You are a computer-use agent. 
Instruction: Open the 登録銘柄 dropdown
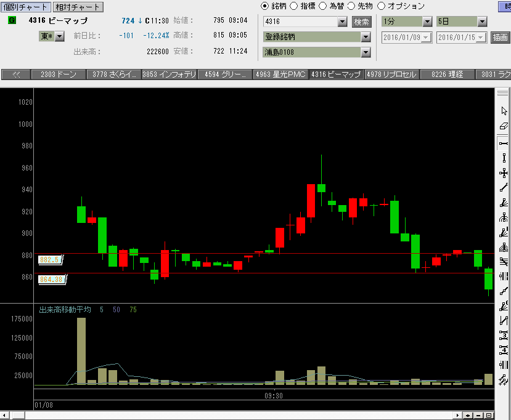point(366,37)
